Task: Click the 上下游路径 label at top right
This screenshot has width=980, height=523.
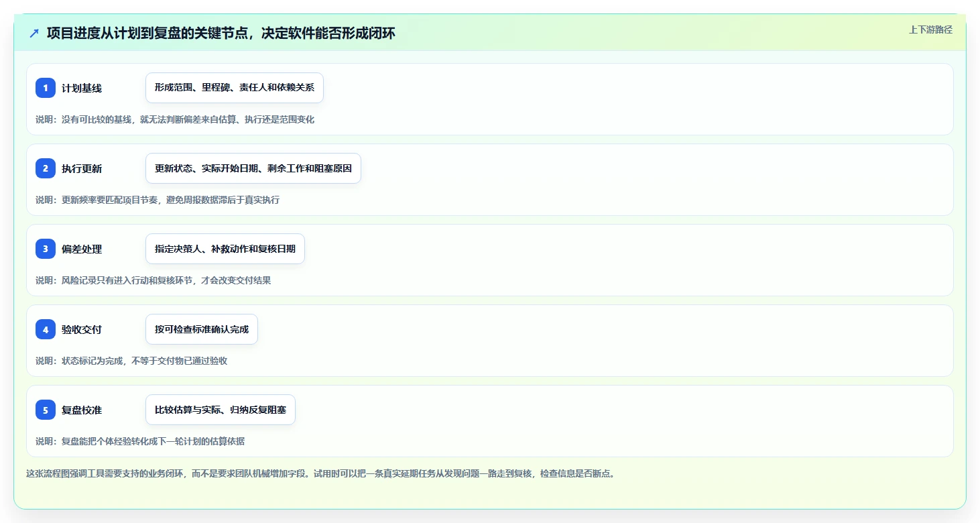Action: (930, 30)
